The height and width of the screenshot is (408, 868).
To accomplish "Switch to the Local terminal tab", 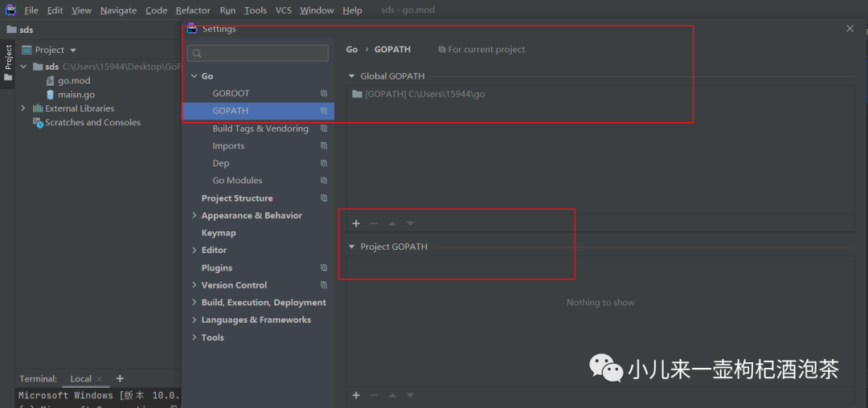I will 81,379.
